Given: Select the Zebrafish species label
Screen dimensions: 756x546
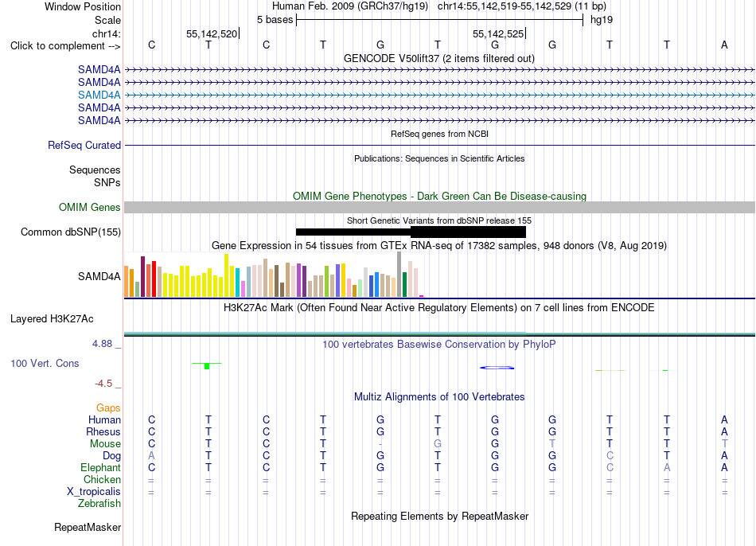Looking at the screenshot, I should click(x=99, y=504).
